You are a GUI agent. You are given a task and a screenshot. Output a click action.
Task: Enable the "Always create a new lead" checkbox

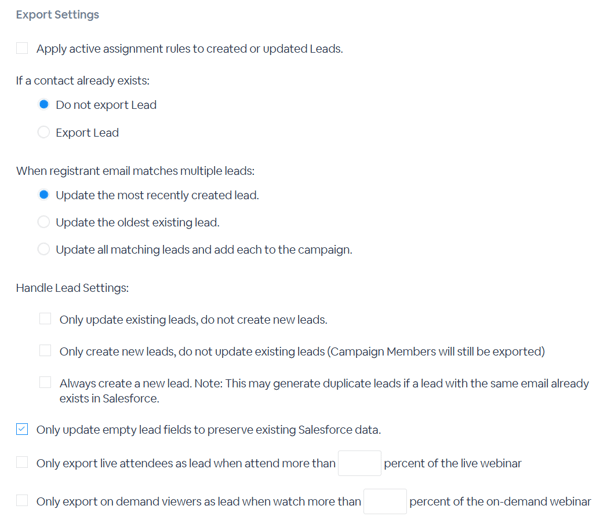point(45,382)
